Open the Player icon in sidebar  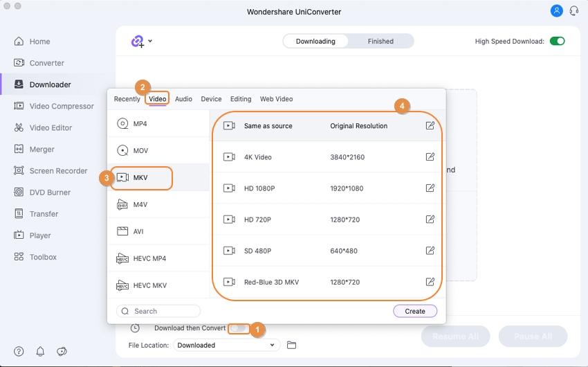(19, 235)
